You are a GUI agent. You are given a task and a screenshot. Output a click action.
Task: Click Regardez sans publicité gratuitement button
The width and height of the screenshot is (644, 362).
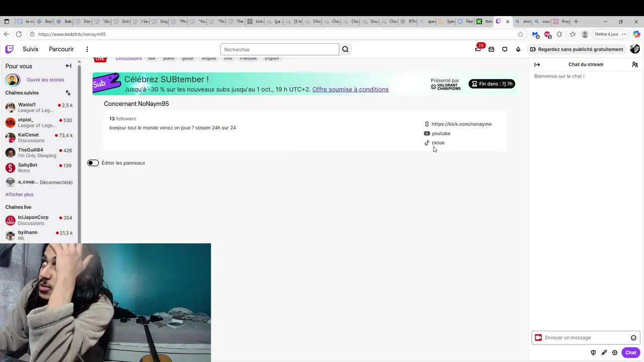(x=577, y=49)
